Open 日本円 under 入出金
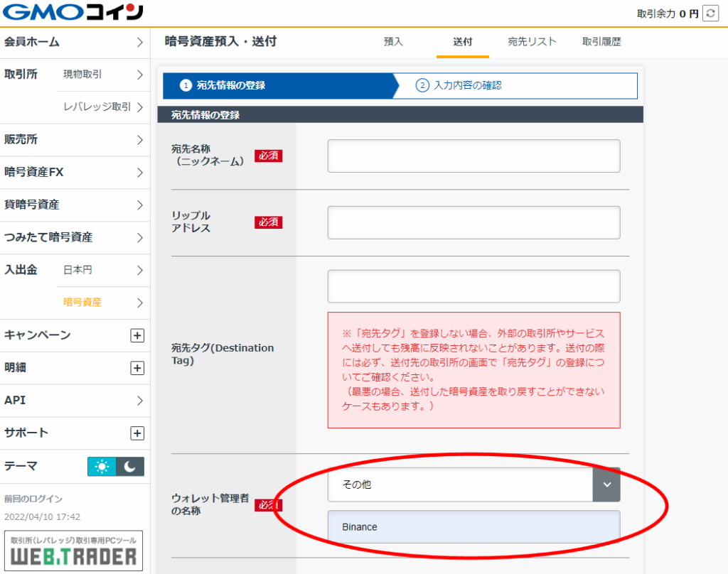 click(x=103, y=270)
